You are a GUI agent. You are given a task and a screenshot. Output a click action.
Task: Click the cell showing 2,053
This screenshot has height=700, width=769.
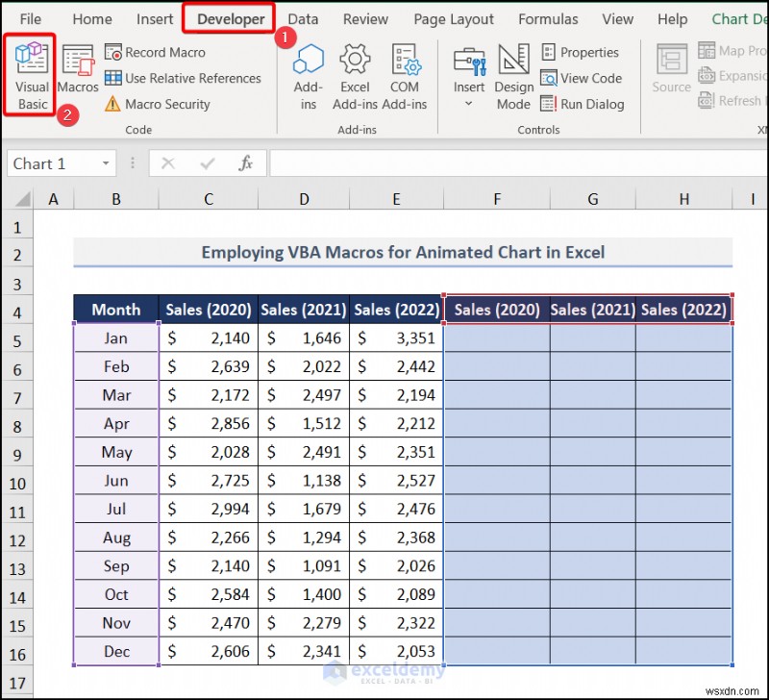tap(396, 651)
